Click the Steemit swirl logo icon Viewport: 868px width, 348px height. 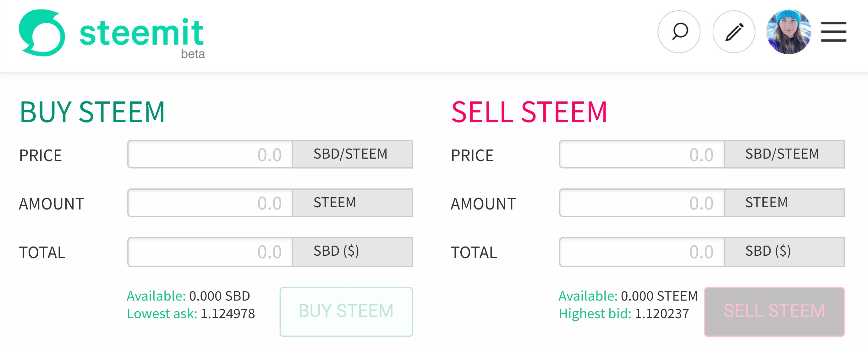click(42, 33)
